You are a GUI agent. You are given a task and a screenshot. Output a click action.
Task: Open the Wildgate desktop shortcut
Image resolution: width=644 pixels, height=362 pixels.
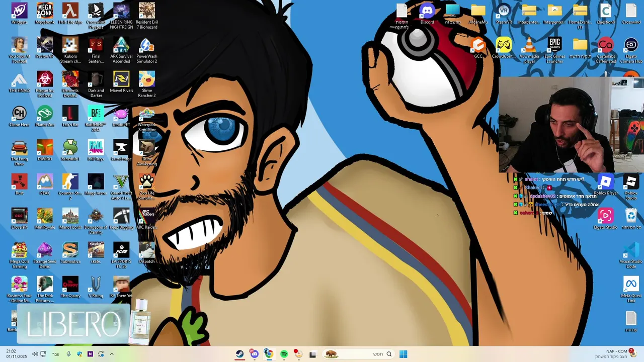19,14
